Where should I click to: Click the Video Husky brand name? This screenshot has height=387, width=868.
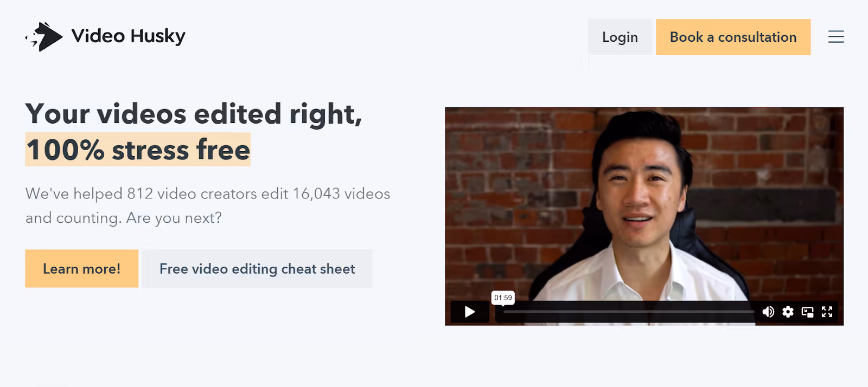129,36
